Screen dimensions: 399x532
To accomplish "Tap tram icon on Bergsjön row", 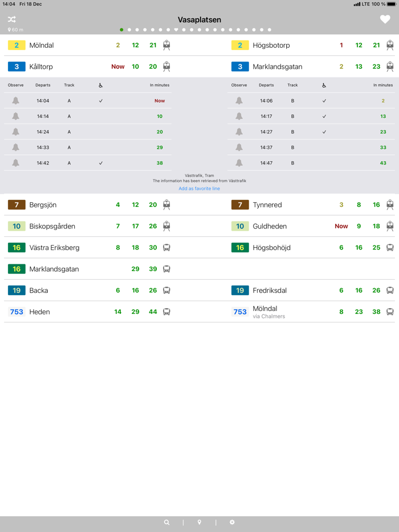I will (x=166, y=205).
